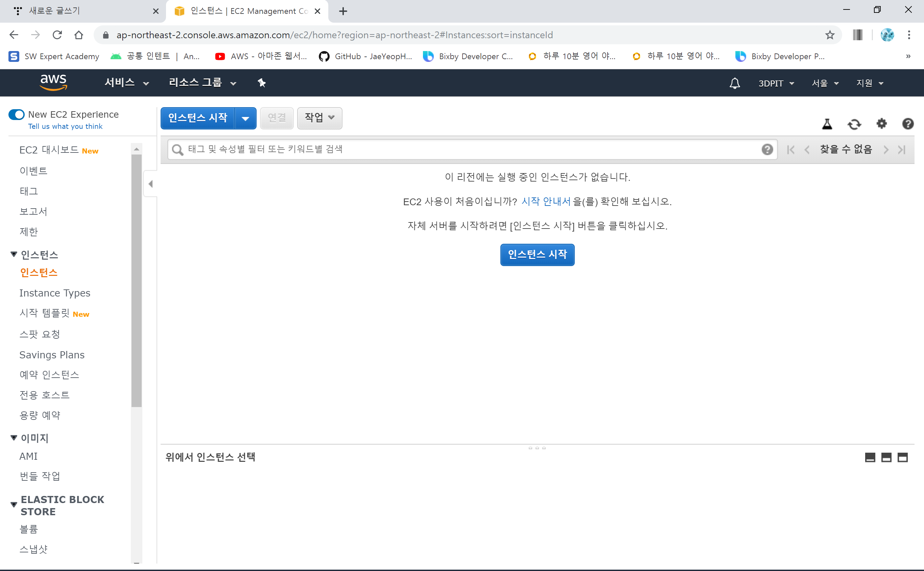Open the 시작 안내서 link
The width and height of the screenshot is (924, 571).
(546, 201)
